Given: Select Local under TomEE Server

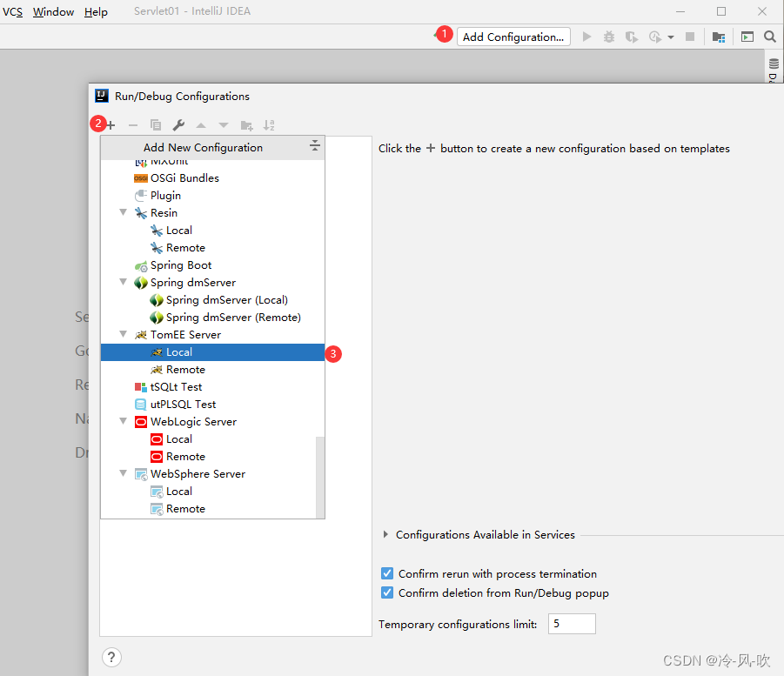Looking at the screenshot, I should 212,352.
